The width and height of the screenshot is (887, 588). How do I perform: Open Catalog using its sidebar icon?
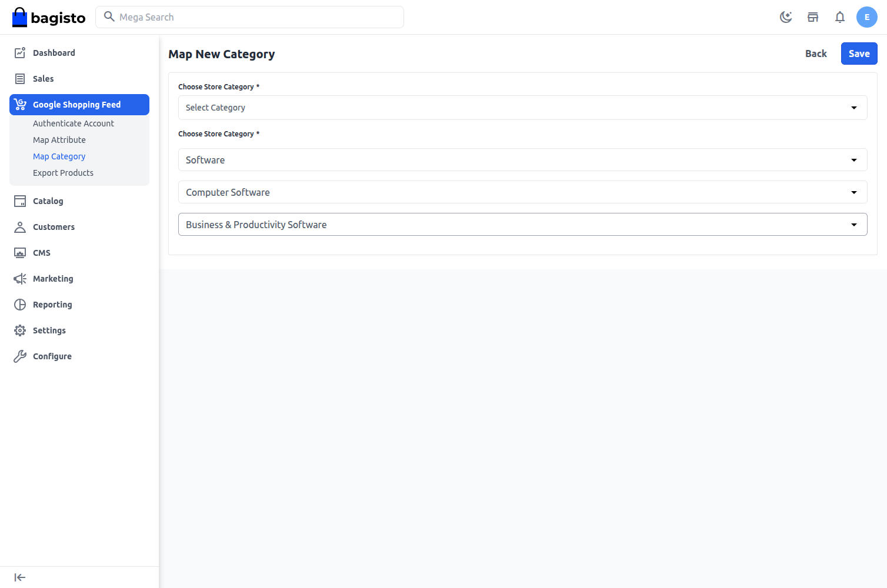click(x=19, y=201)
